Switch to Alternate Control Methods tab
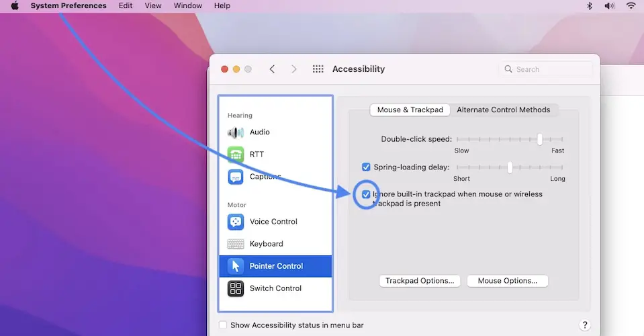This screenshot has height=336, width=644. (x=503, y=110)
